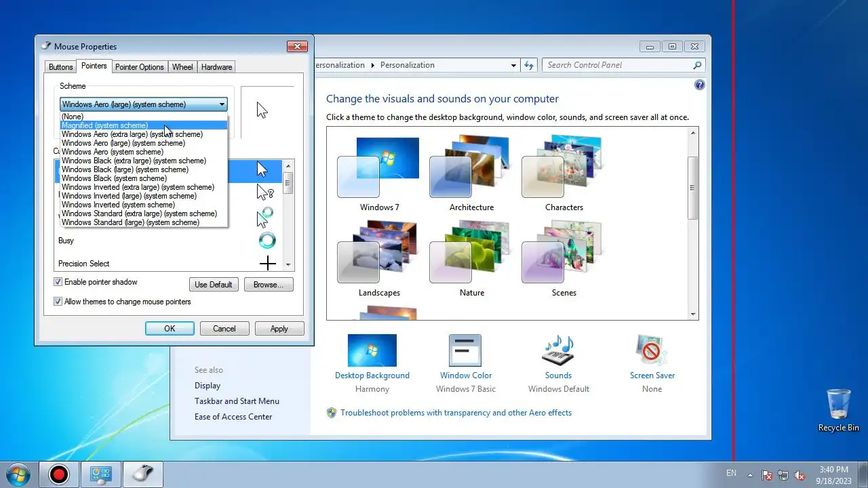868x488 pixels.
Task: Click the Action Center flag tray icon
Action: click(767, 475)
